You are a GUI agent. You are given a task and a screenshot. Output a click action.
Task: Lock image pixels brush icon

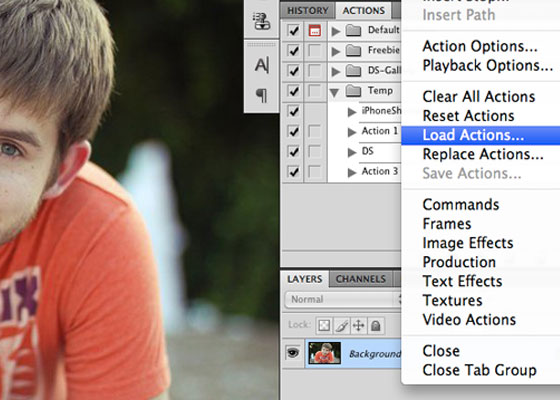[341, 325]
